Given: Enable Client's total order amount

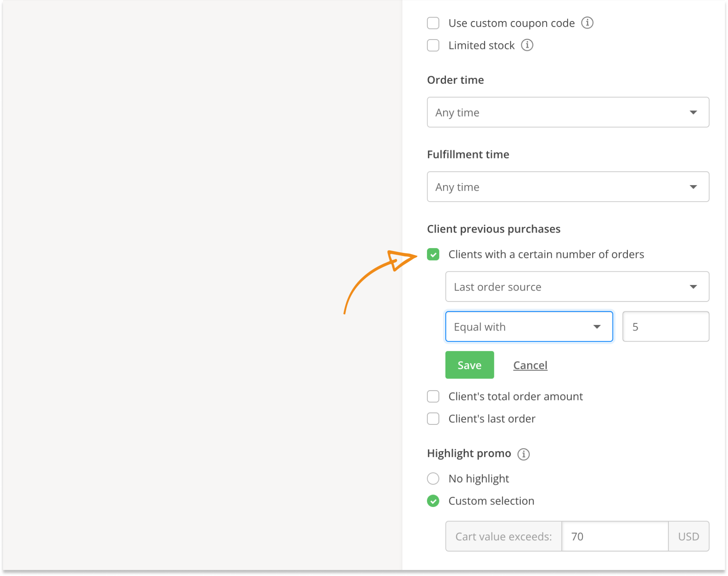Looking at the screenshot, I should point(433,396).
